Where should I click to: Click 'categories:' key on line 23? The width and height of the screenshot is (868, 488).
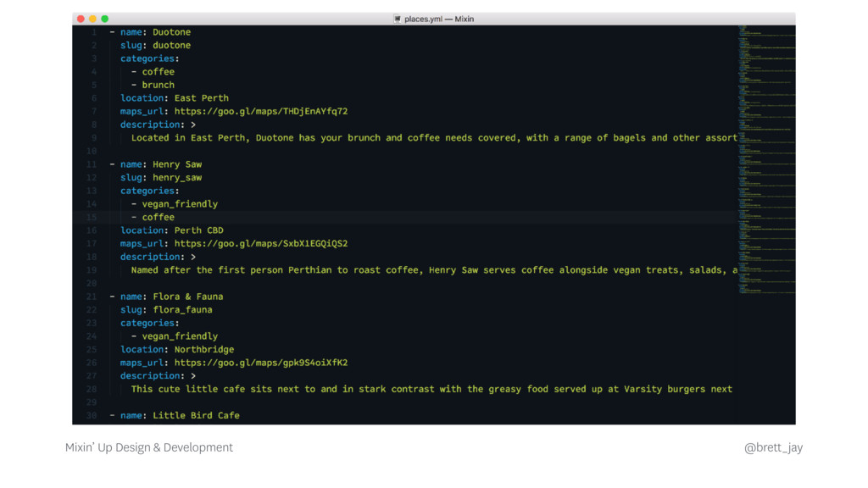(149, 323)
